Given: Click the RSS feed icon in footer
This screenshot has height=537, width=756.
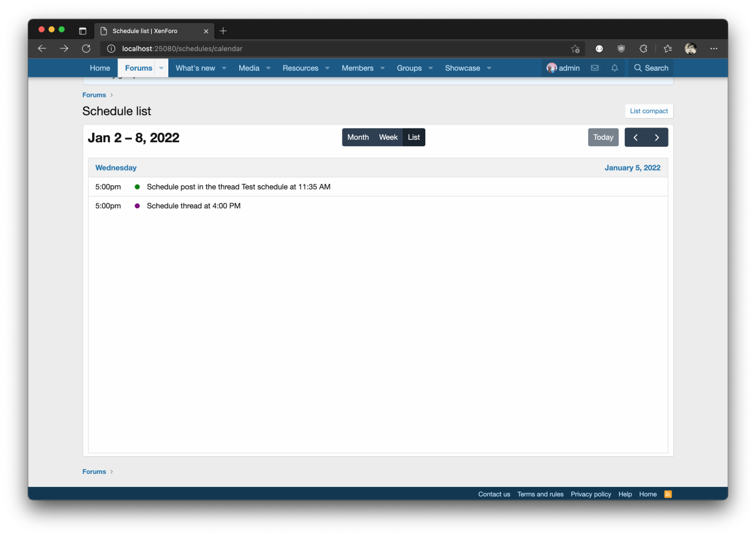Looking at the screenshot, I should pos(668,495).
